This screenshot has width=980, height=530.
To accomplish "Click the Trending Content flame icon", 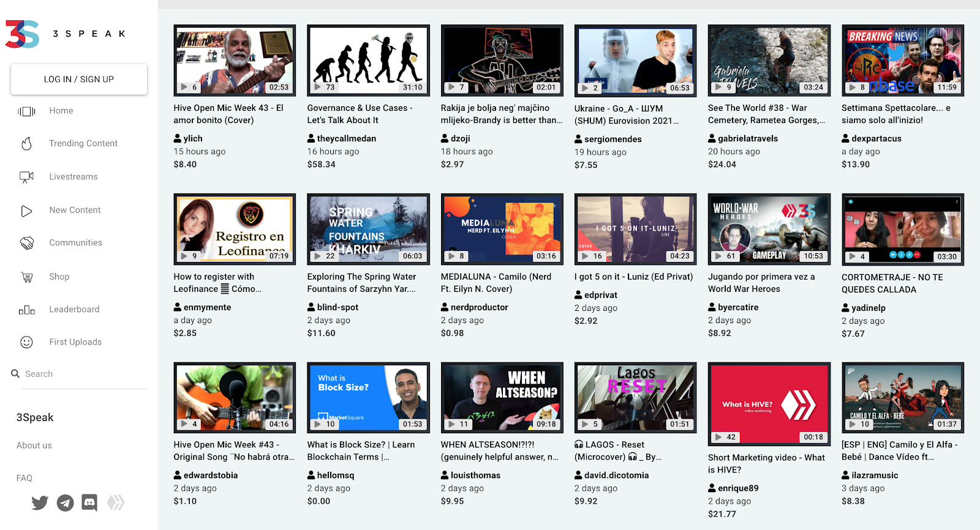I will [26, 144].
